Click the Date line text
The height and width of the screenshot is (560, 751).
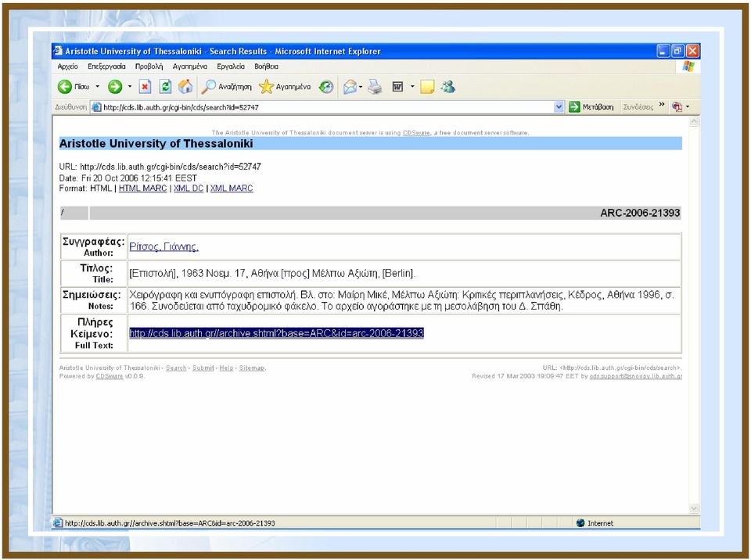pyautogui.click(x=128, y=178)
